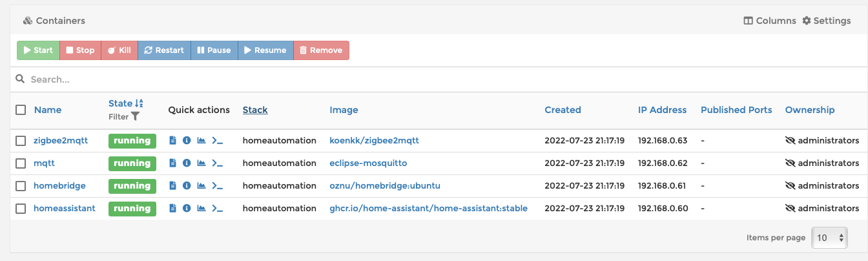
Task: Sort containers by IP Address column
Action: tap(662, 110)
